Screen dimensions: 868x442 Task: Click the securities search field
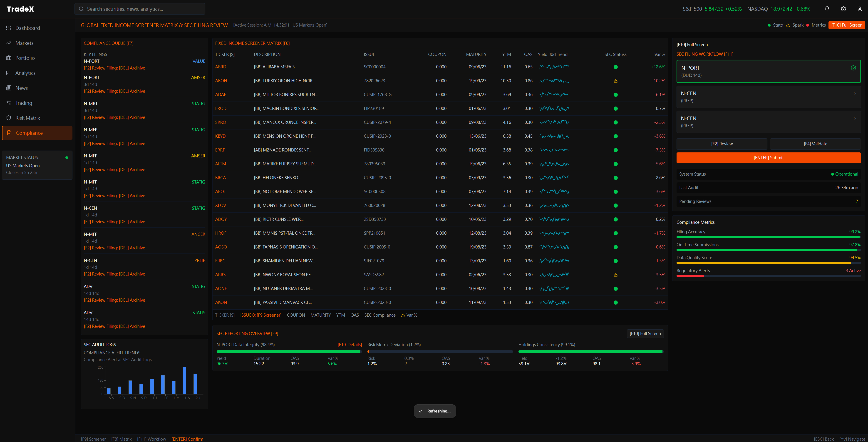[139, 9]
